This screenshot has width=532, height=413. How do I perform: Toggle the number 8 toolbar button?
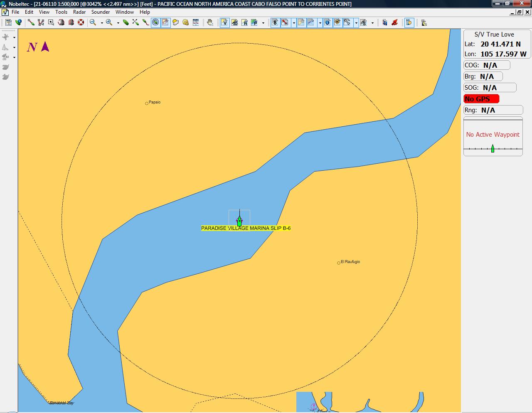tap(275, 22)
